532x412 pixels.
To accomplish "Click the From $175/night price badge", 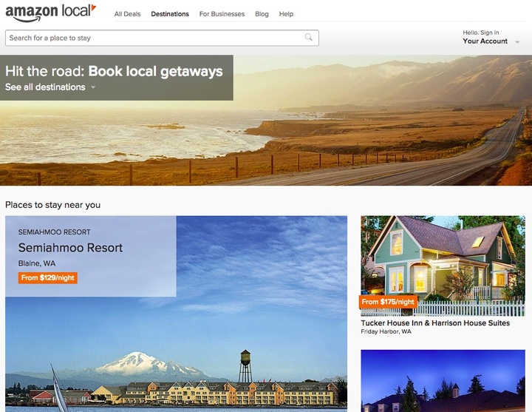I will [389, 302].
